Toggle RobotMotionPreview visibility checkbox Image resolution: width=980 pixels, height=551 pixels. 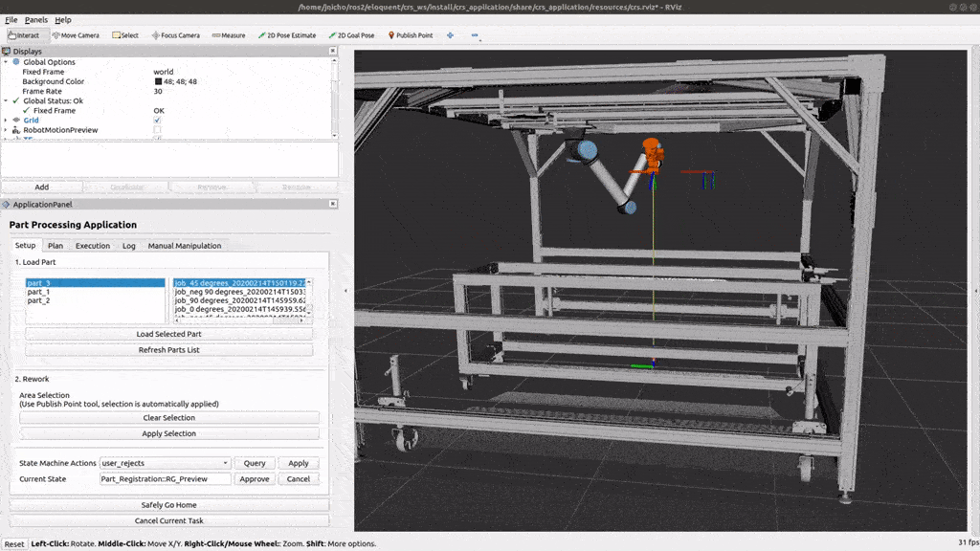(x=157, y=130)
